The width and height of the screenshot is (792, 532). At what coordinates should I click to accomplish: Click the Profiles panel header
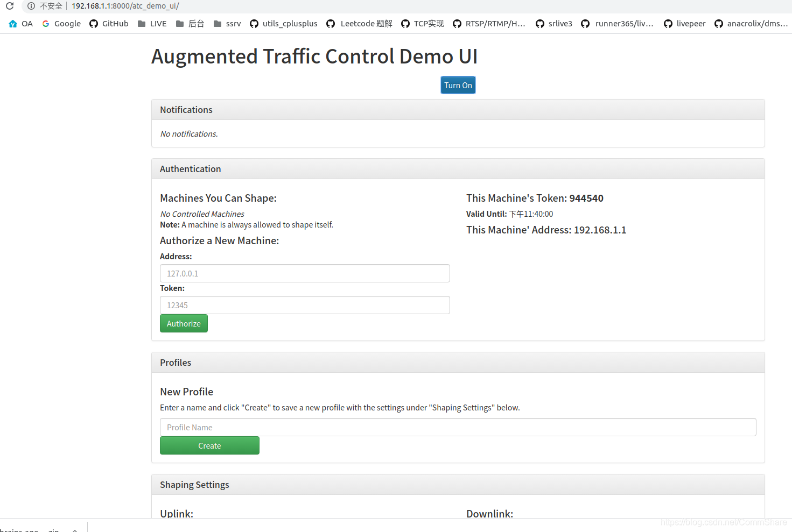[x=458, y=363]
